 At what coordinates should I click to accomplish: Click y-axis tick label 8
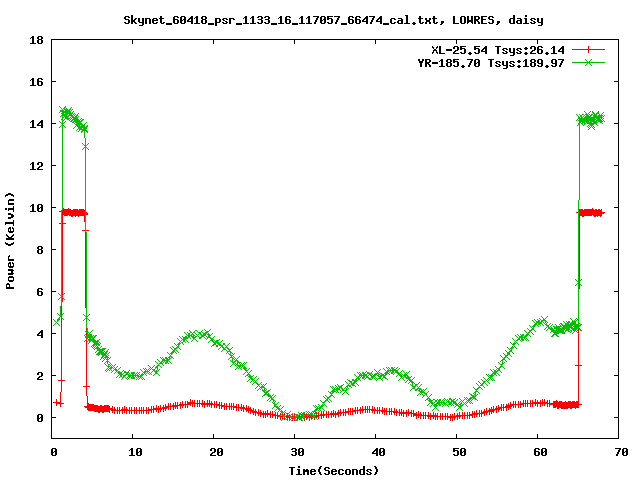point(40,250)
